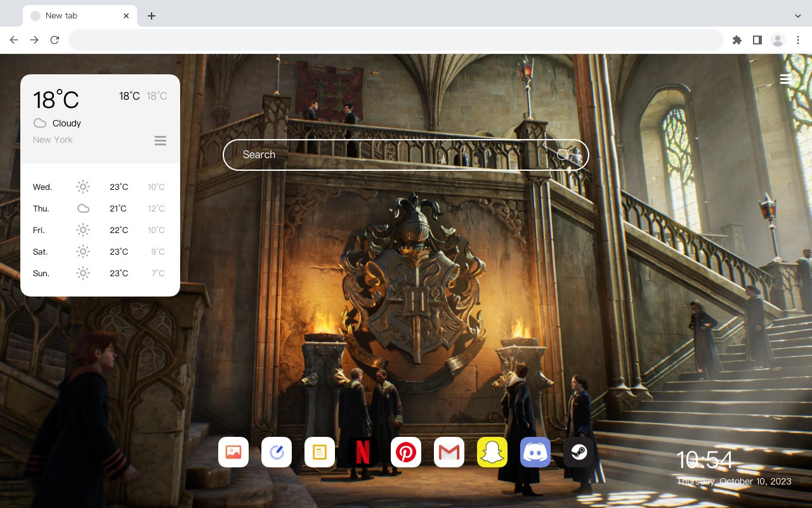Toggle the browser side panel
Image resolution: width=812 pixels, height=508 pixels.
tap(757, 40)
